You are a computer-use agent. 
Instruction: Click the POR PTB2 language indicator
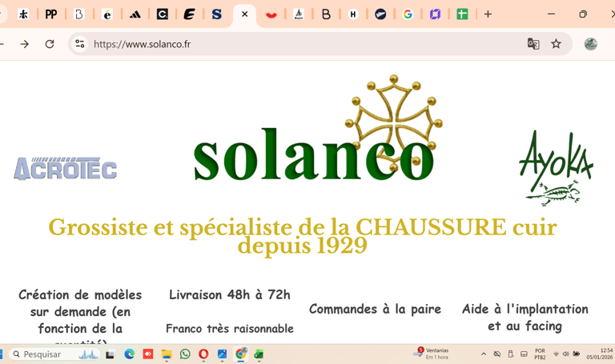[540, 354]
